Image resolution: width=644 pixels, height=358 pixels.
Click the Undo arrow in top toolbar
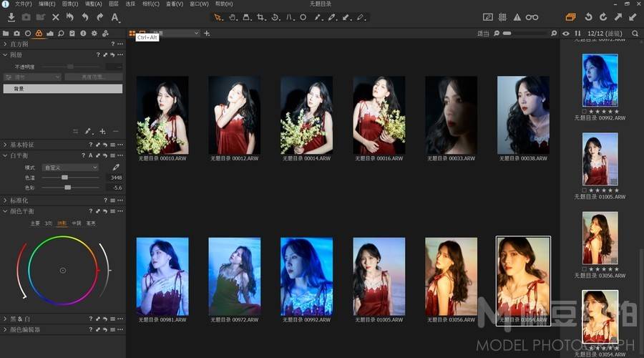click(x=85, y=17)
